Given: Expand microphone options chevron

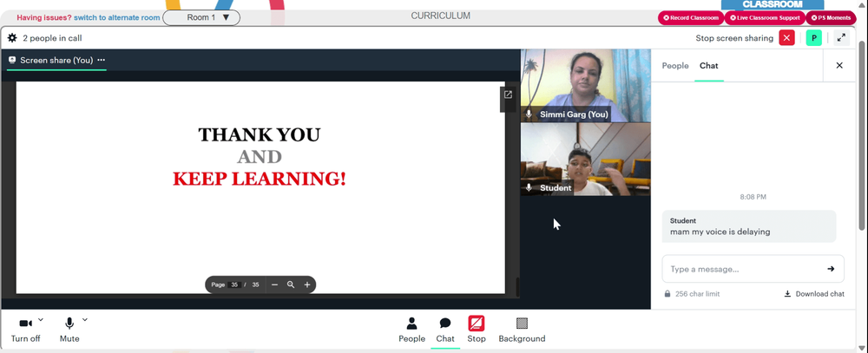Looking at the screenshot, I should pos(85,319).
